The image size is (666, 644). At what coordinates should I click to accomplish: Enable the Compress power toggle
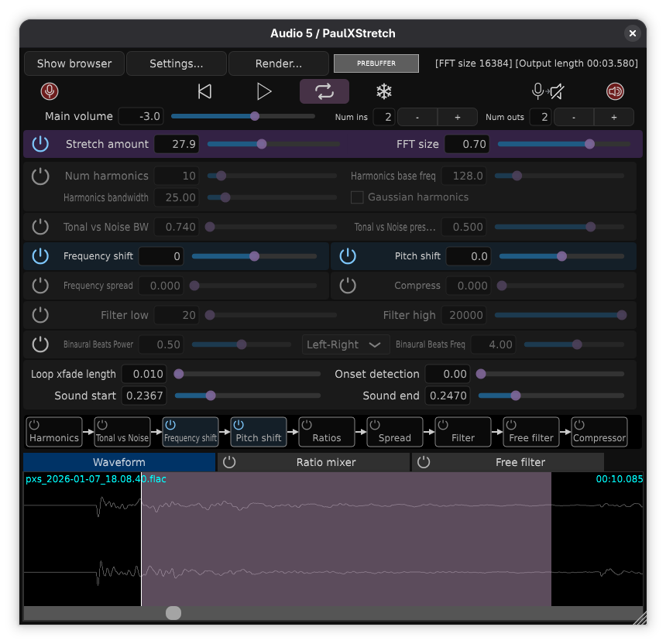tap(348, 286)
